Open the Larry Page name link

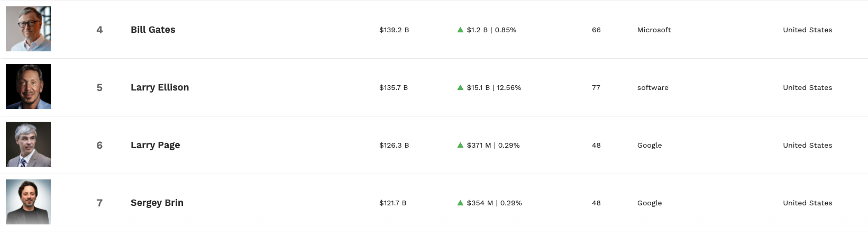pyautogui.click(x=155, y=145)
